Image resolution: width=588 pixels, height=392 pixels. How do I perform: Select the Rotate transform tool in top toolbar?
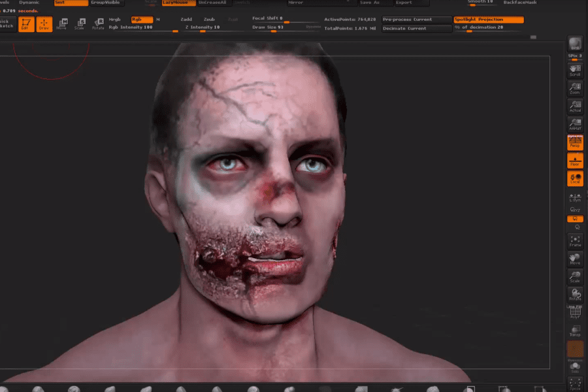click(x=98, y=24)
